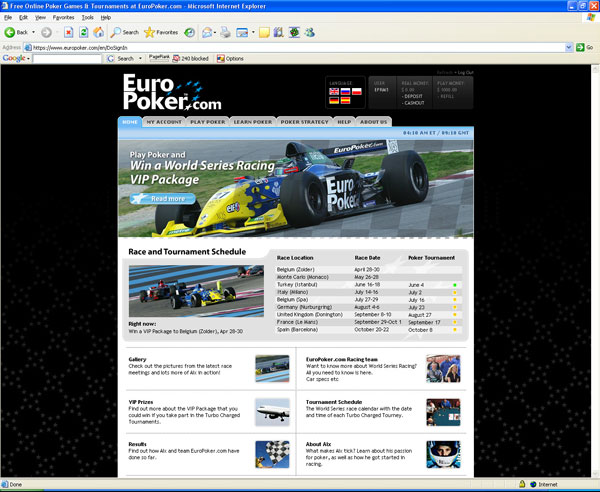Click the green bug-like toolbar icon
Image resolution: width=600 pixels, height=492 pixels.
tap(294, 33)
